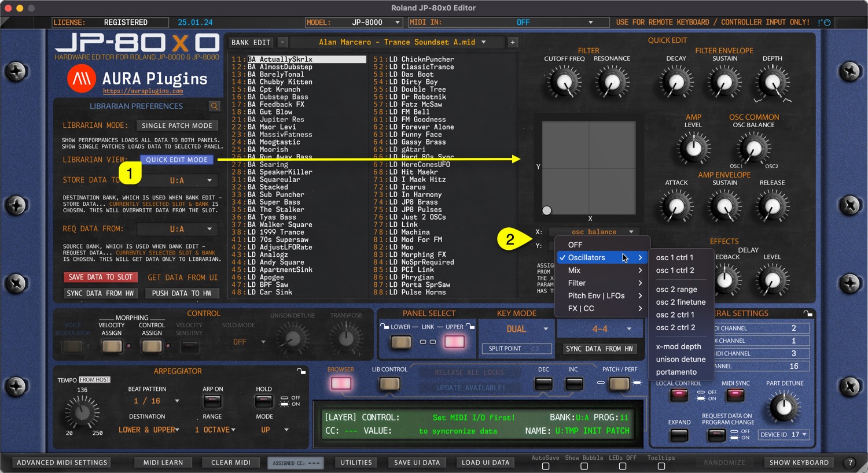Click the General Settings lock icon
Image resolution: width=868 pixels, height=473 pixels.
tap(808, 313)
